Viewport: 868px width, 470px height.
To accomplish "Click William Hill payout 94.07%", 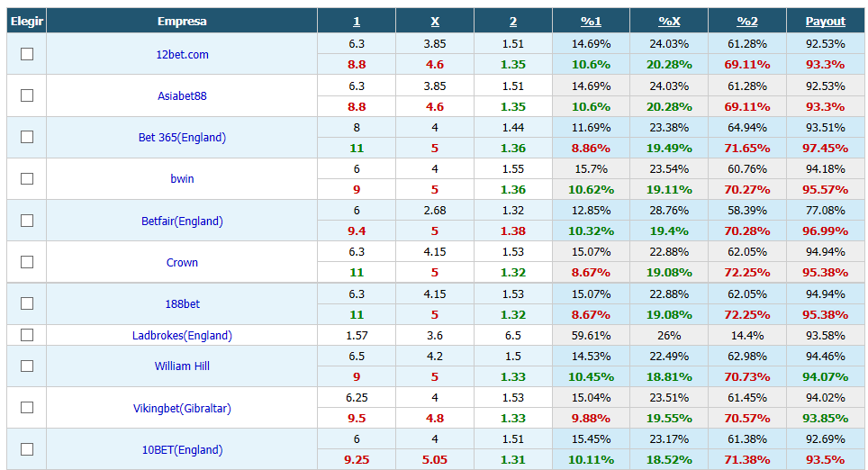I will 826,377.
